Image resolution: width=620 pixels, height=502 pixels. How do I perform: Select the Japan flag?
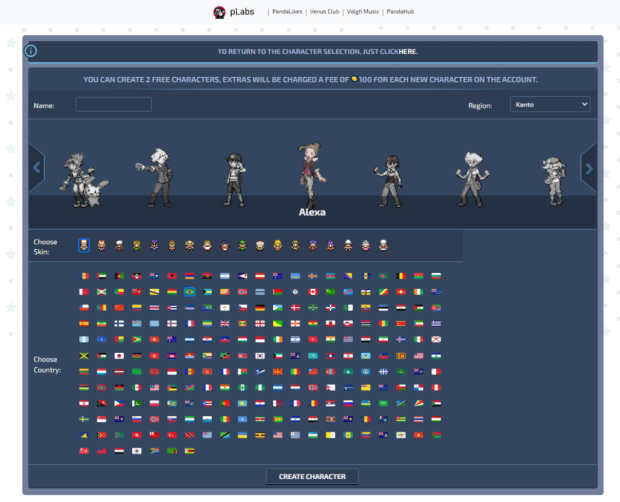pos(119,356)
